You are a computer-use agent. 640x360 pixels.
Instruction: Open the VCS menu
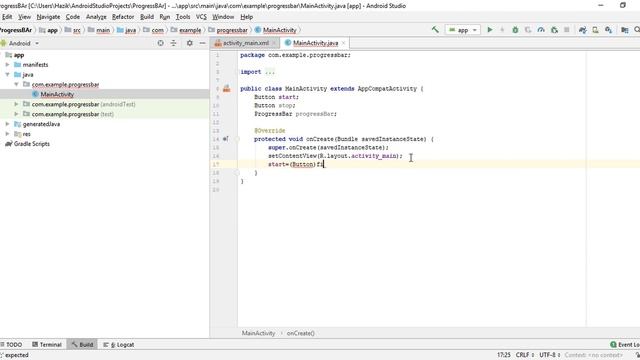(201, 17)
